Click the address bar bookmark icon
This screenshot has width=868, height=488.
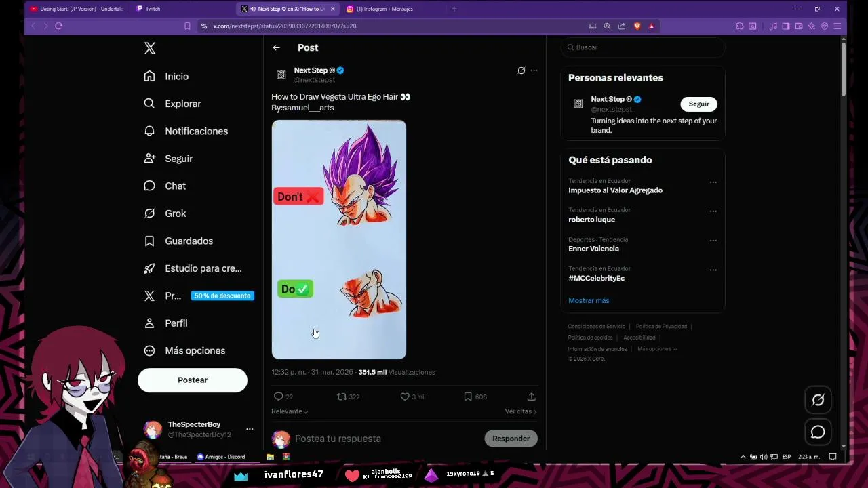point(187,26)
